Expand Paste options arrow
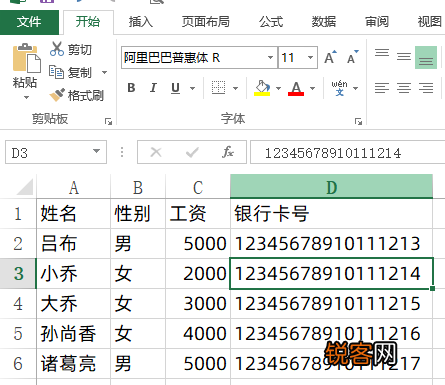Image resolution: width=445 pixels, height=385 pixels. pyautogui.click(x=26, y=98)
